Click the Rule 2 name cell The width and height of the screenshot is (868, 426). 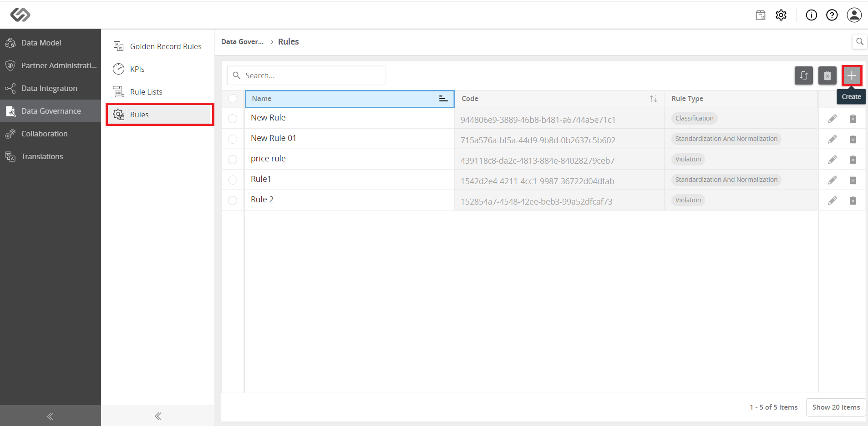coord(349,200)
